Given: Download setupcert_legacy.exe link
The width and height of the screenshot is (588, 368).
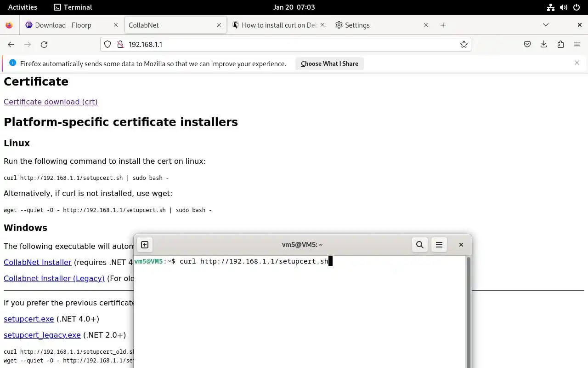Looking at the screenshot, I should (x=42, y=335).
